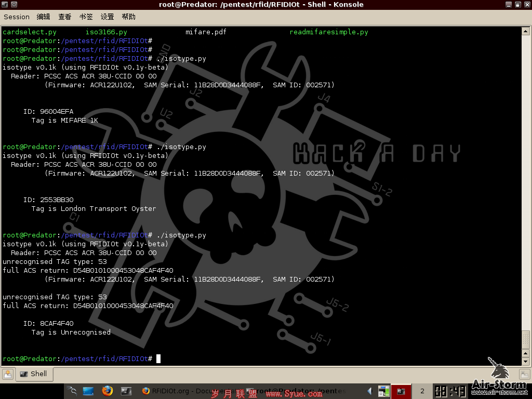Click the text 'Tag is Unrecognised'
The height and width of the screenshot is (399, 532).
71,332
